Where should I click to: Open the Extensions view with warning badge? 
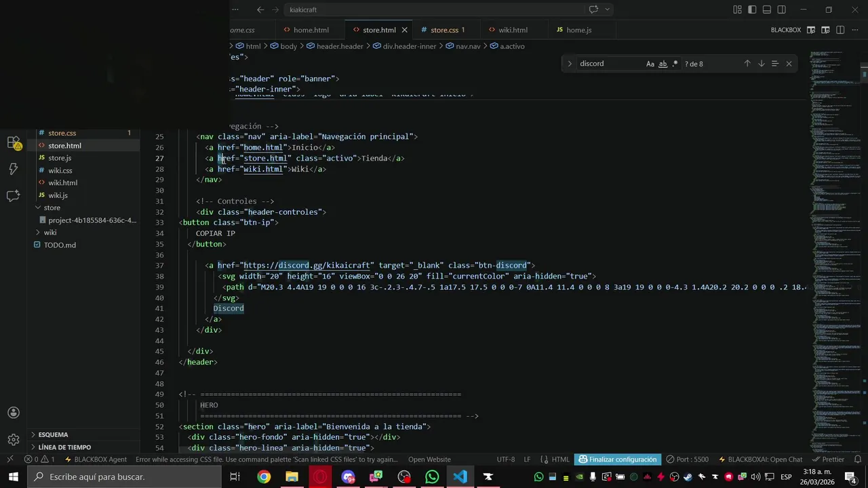(x=14, y=144)
